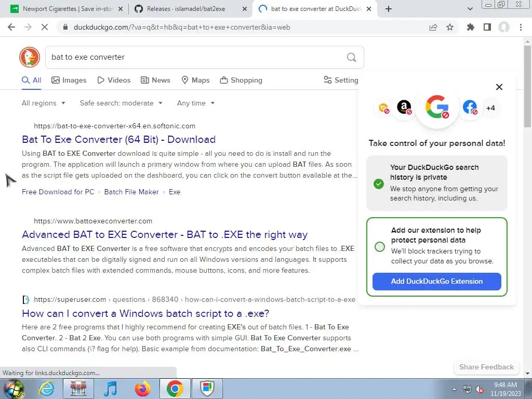Screen dimensions: 532x399
Task: Toggle the add extension circle
Action: [380, 247]
